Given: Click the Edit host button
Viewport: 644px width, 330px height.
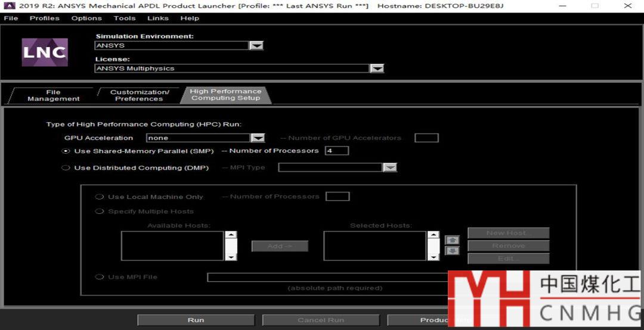Looking at the screenshot, I should (x=509, y=259).
